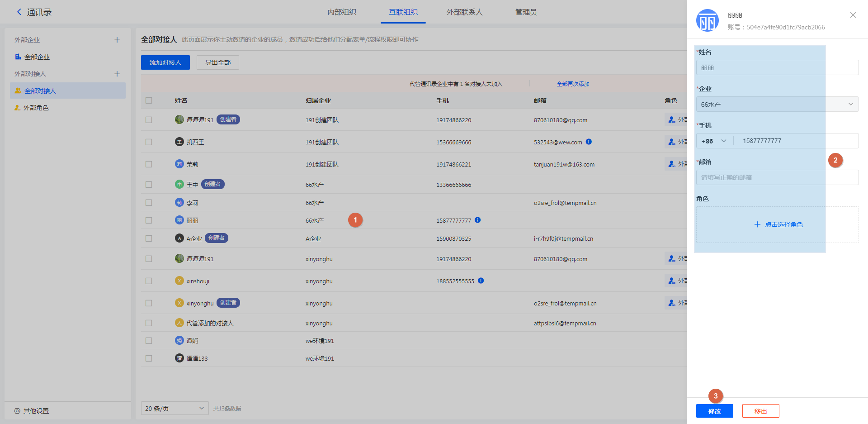Click info icon next to 188552555555
868x424 pixels.
click(481, 281)
